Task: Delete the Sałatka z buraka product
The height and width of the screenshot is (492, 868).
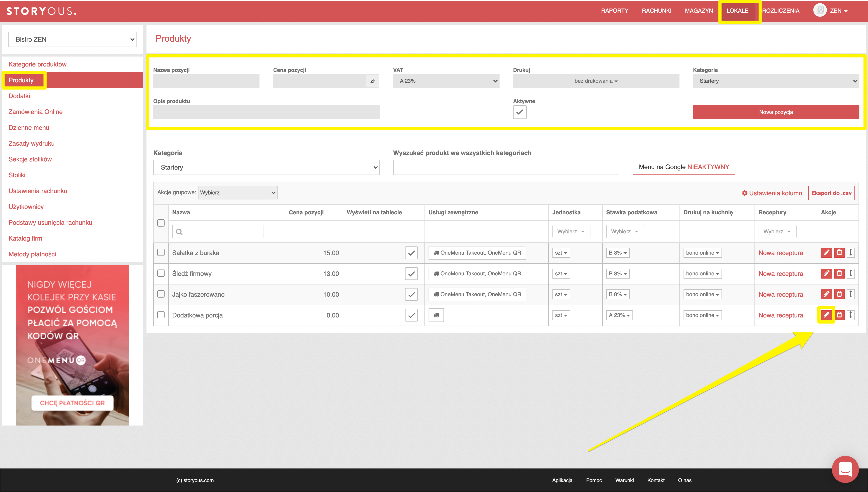Action: (839, 252)
